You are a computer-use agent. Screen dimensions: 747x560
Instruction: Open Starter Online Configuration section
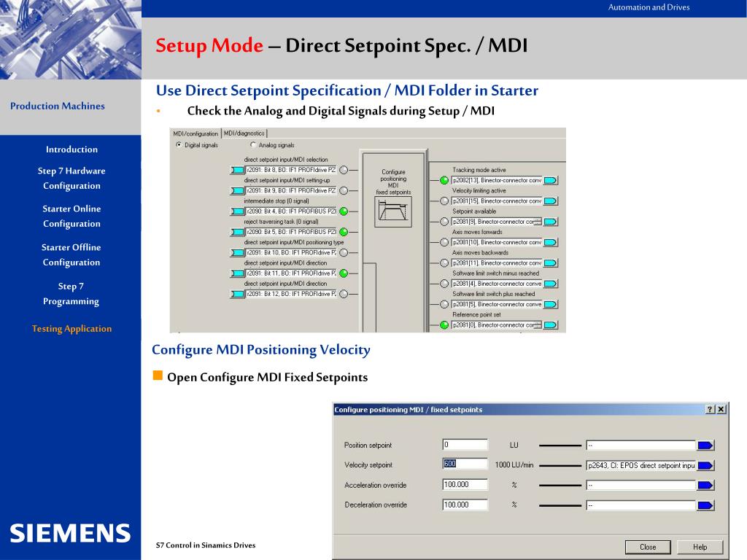(71, 216)
